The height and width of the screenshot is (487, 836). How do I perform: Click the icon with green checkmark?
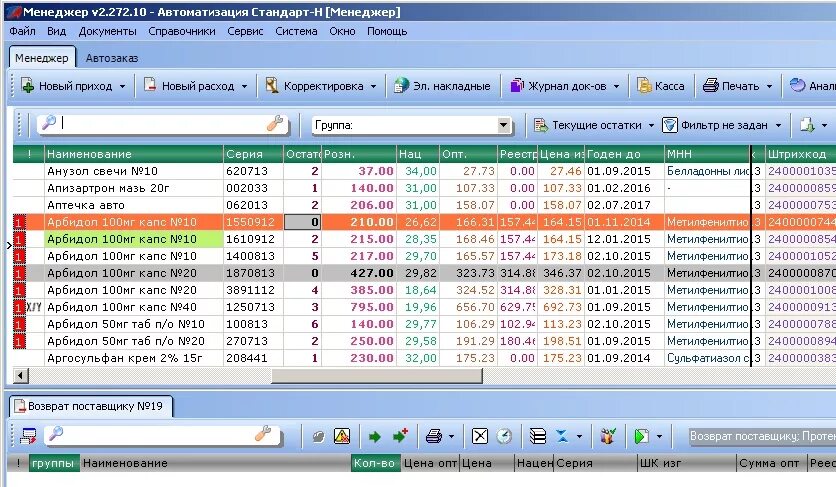click(608, 436)
